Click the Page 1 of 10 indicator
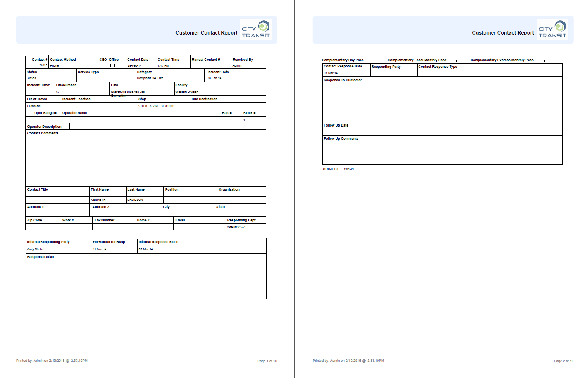 point(267,361)
